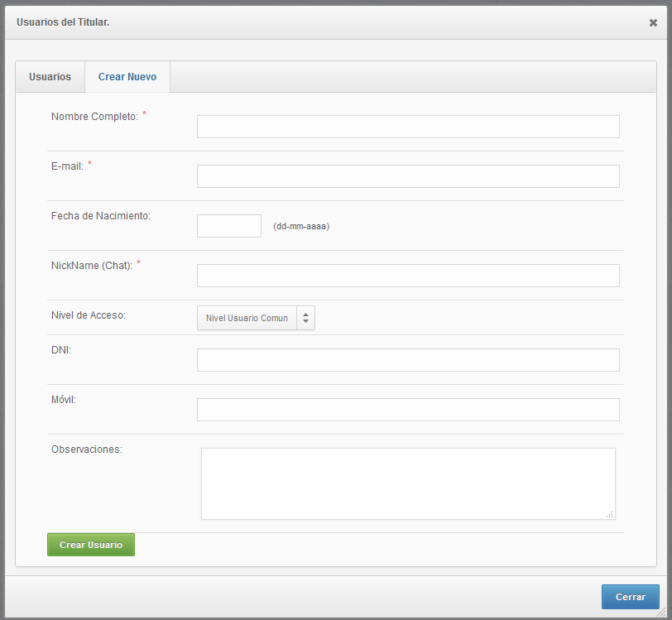
Task: Click the Nombre Completo input field
Action: tap(408, 127)
